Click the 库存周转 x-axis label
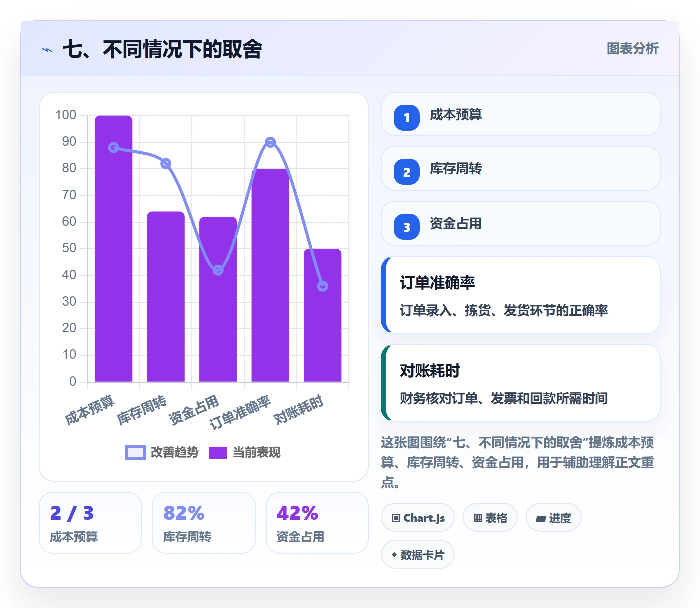700x608 pixels. 142,410
